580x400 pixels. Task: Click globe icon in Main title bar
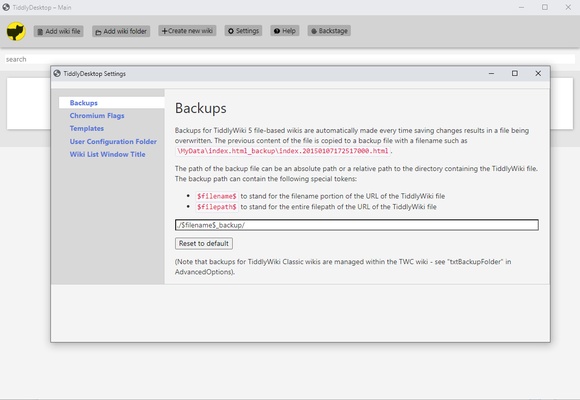click(x=6, y=7)
